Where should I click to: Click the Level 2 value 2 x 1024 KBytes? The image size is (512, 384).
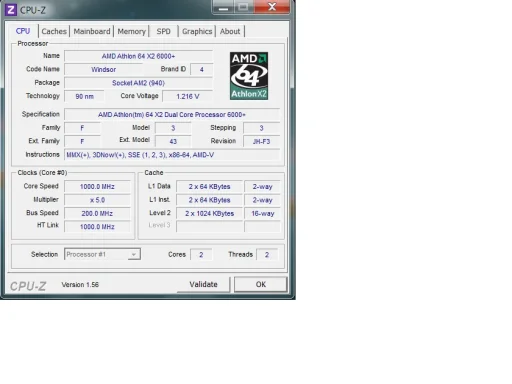pyautogui.click(x=209, y=213)
